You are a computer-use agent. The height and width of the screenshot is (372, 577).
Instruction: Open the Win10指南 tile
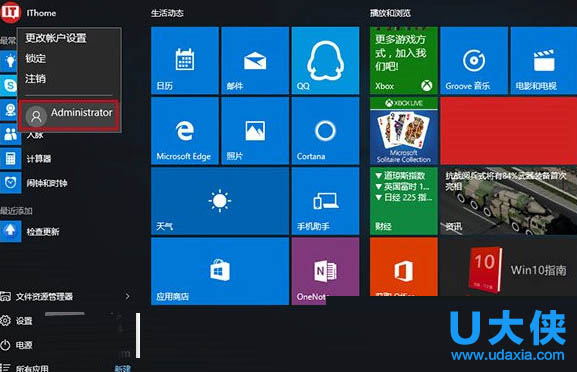(509, 267)
